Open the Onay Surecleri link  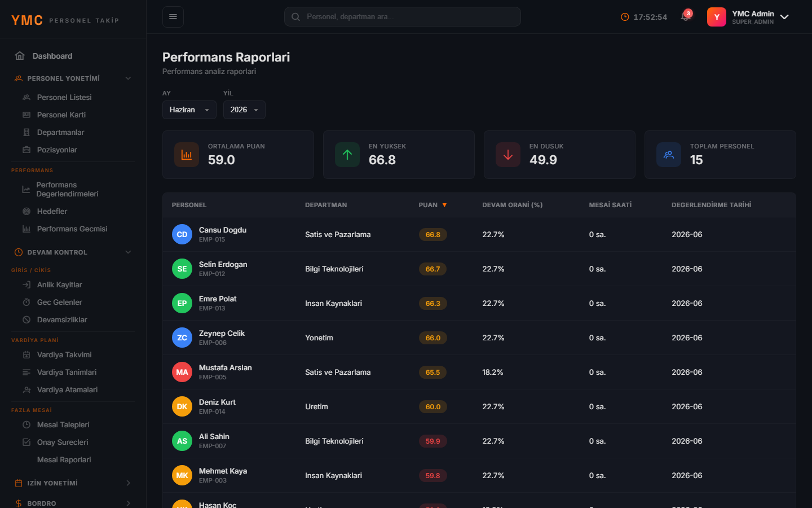(63, 442)
